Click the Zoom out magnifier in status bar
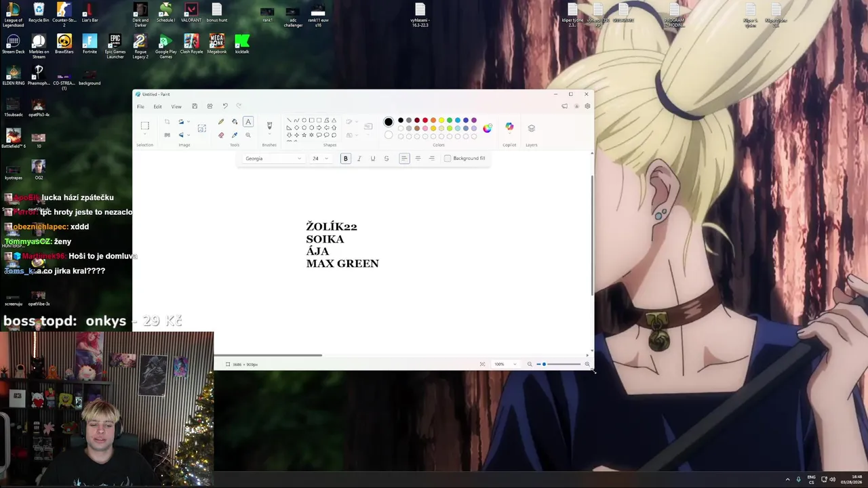Image resolution: width=868 pixels, height=488 pixels. click(530, 364)
